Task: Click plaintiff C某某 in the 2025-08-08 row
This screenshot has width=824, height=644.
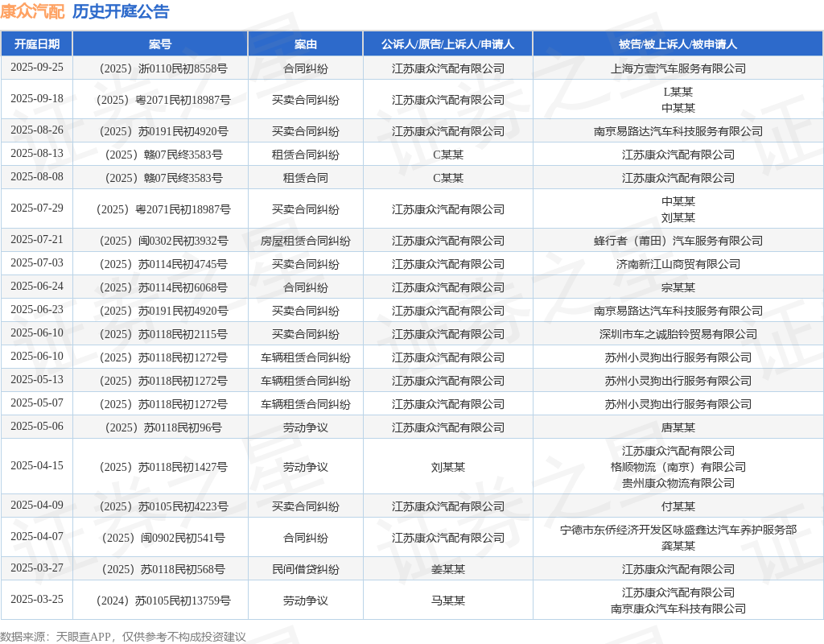Action: pyautogui.click(x=447, y=178)
